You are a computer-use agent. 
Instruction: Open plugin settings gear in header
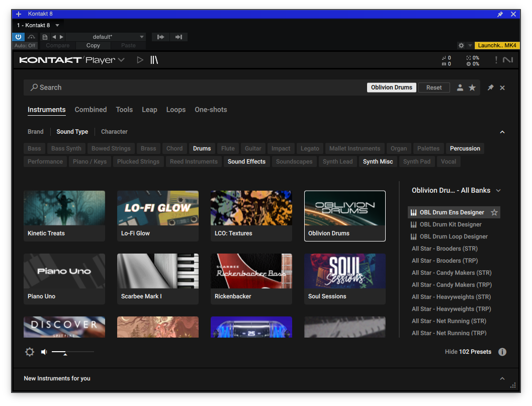[x=461, y=45]
